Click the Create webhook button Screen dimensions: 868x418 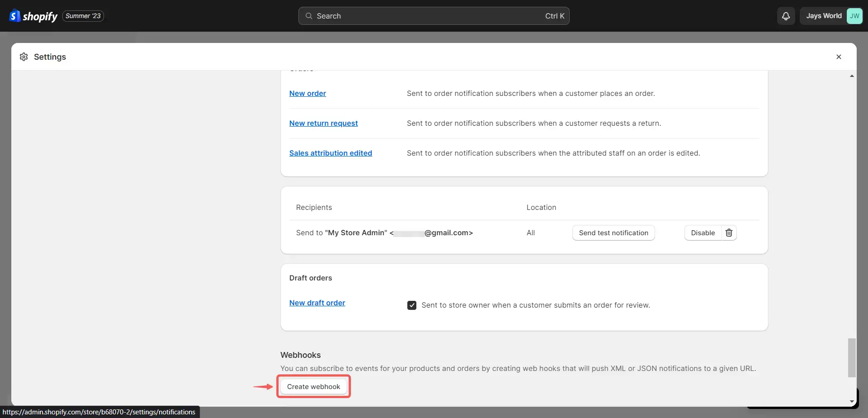coord(313,386)
